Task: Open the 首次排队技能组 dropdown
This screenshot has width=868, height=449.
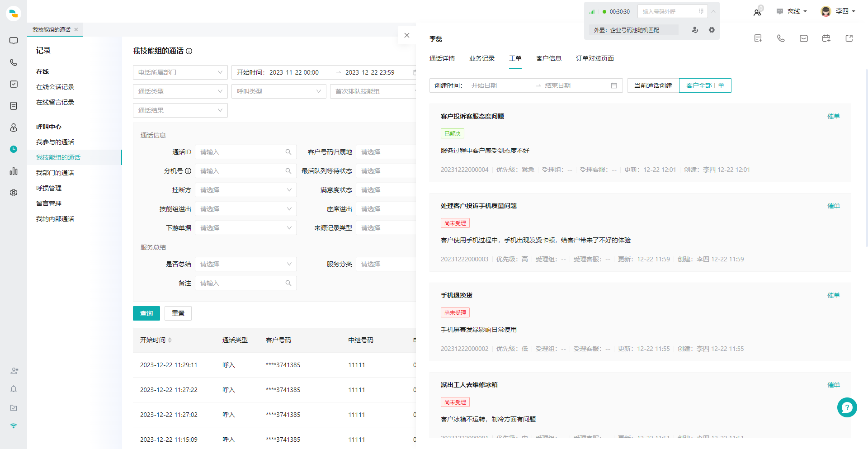Action: pyautogui.click(x=373, y=91)
